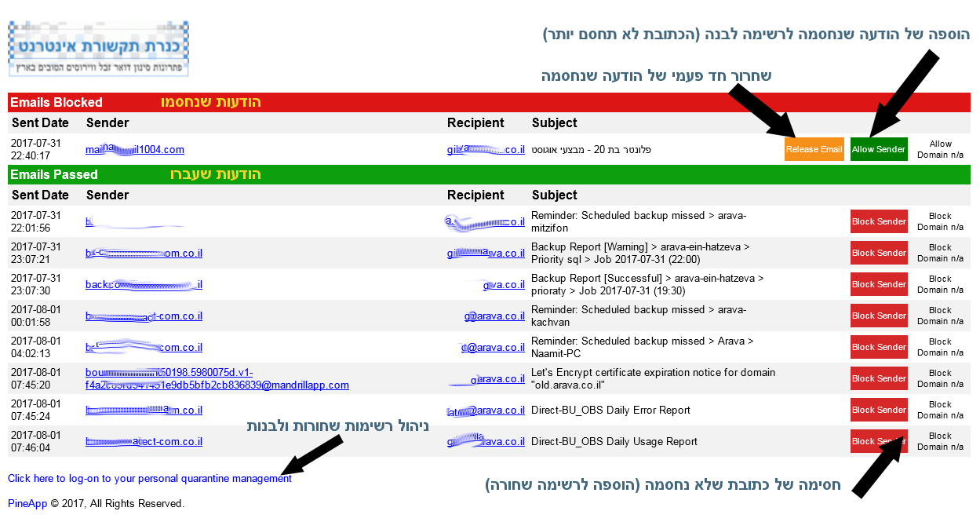The width and height of the screenshot is (980, 522).
Task: Block sender of Backup Report Warning email
Action: pos(879,253)
